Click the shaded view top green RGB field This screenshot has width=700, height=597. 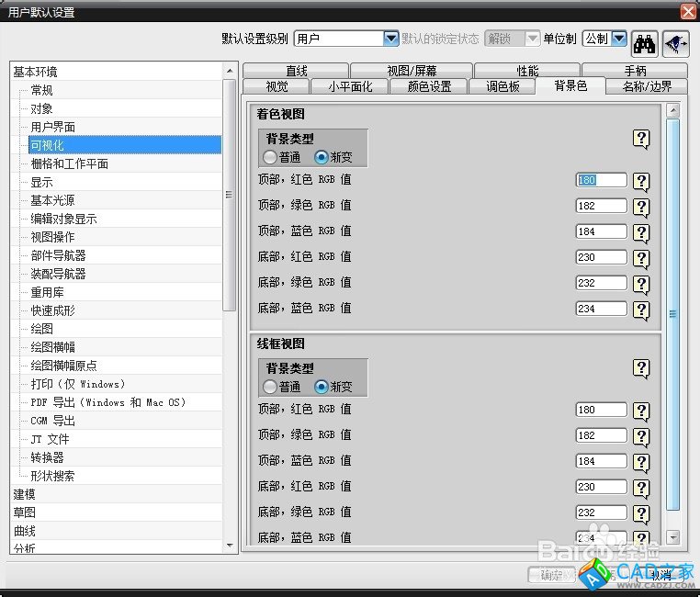pos(601,207)
